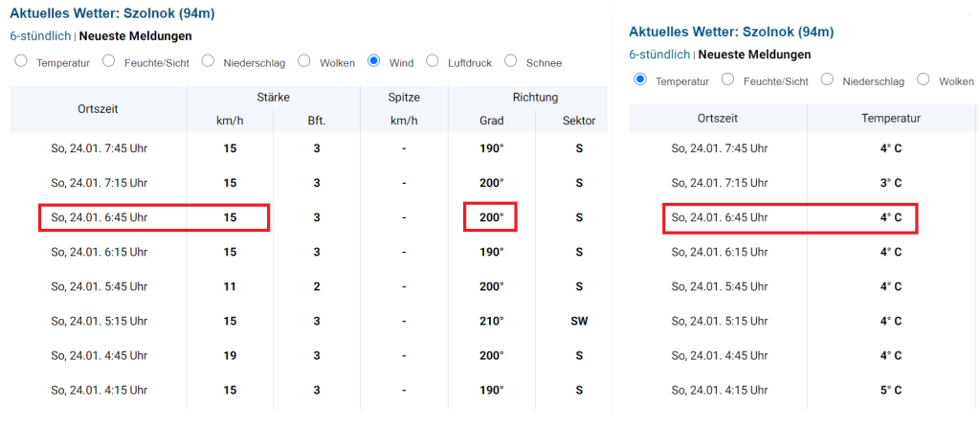Select Temperatur radio in left panel
980x428 pixels.
point(21,61)
